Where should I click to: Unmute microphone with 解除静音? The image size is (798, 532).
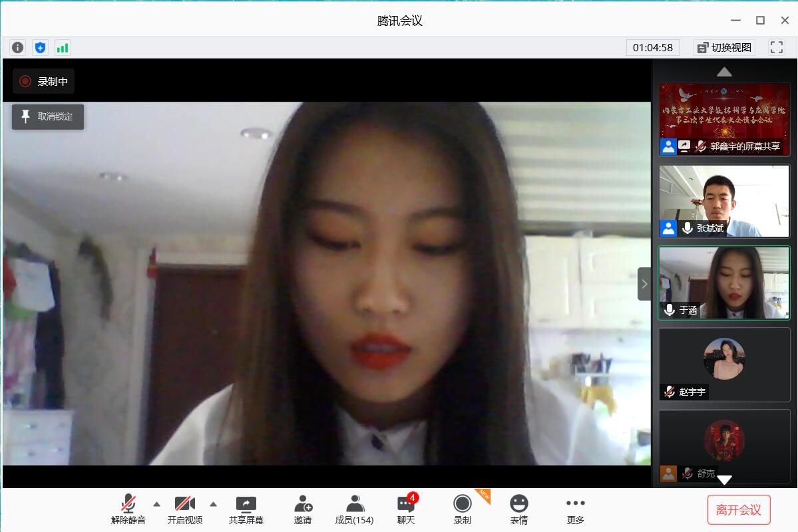(x=128, y=509)
